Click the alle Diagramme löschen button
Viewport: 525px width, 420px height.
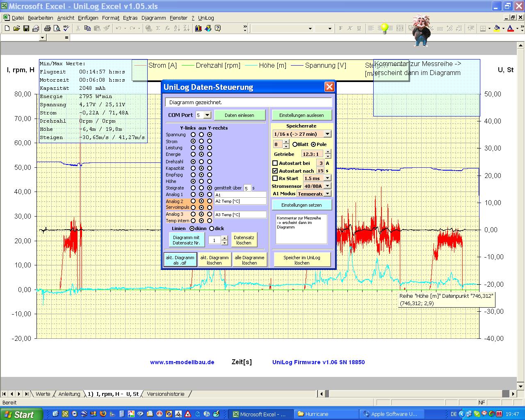point(249,260)
